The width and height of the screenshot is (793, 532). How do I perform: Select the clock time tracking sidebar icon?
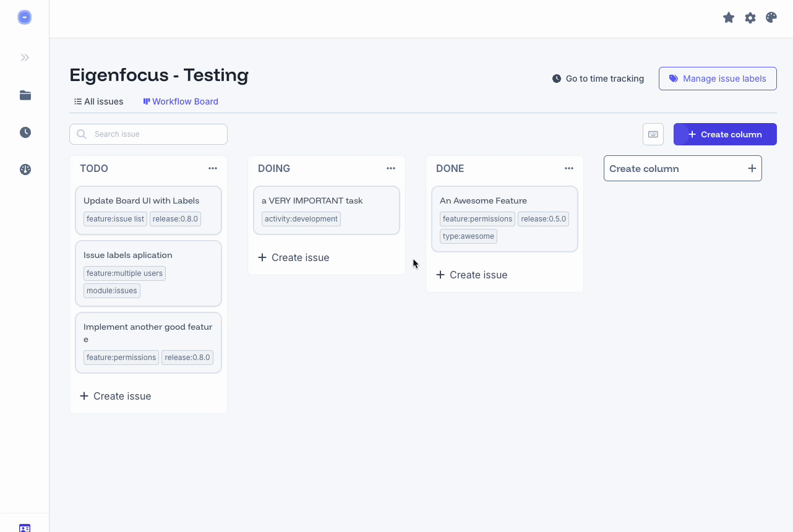point(25,132)
